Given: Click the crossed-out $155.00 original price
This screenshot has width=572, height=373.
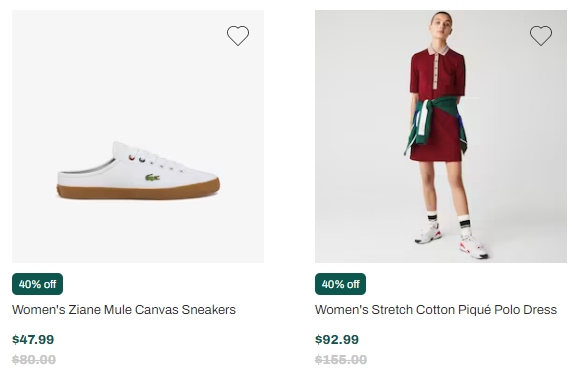Looking at the screenshot, I should point(341,359).
